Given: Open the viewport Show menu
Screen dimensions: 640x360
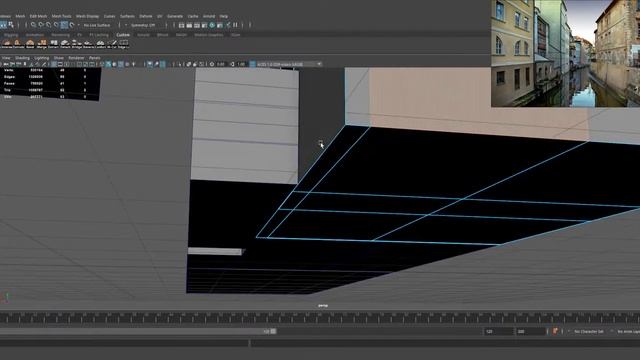Looking at the screenshot, I should (x=59, y=58).
